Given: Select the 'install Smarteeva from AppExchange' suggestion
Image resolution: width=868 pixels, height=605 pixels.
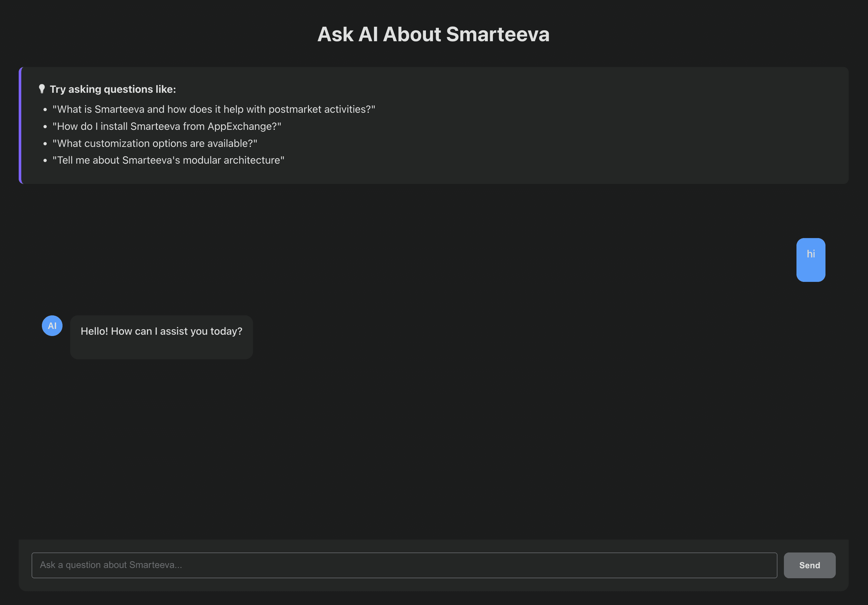Looking at the screenshot, I should pos(167,126).
